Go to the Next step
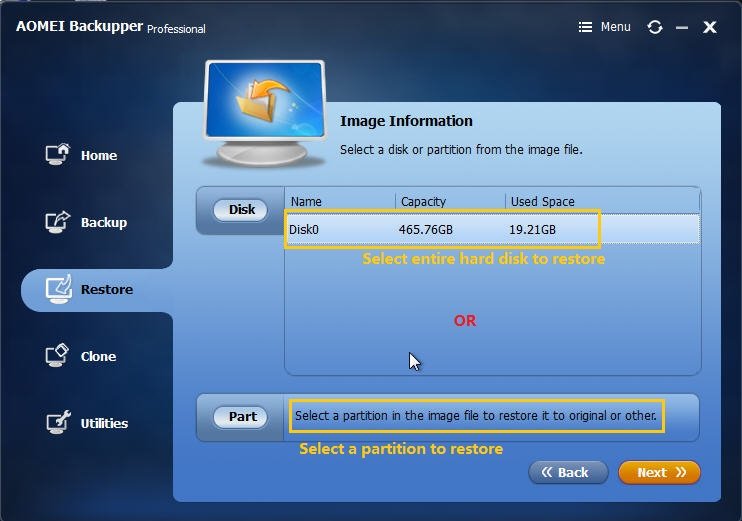 659,472
